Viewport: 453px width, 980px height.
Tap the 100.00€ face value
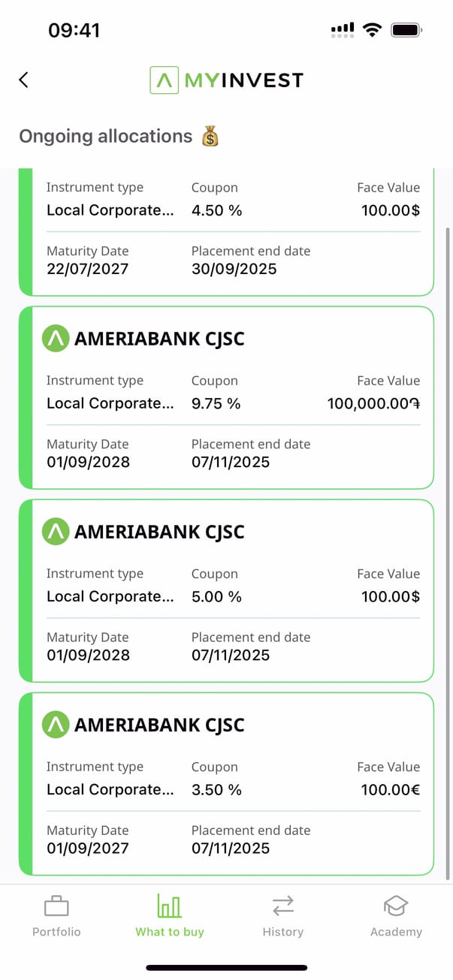pyautogui.click(x=390, y=789)
